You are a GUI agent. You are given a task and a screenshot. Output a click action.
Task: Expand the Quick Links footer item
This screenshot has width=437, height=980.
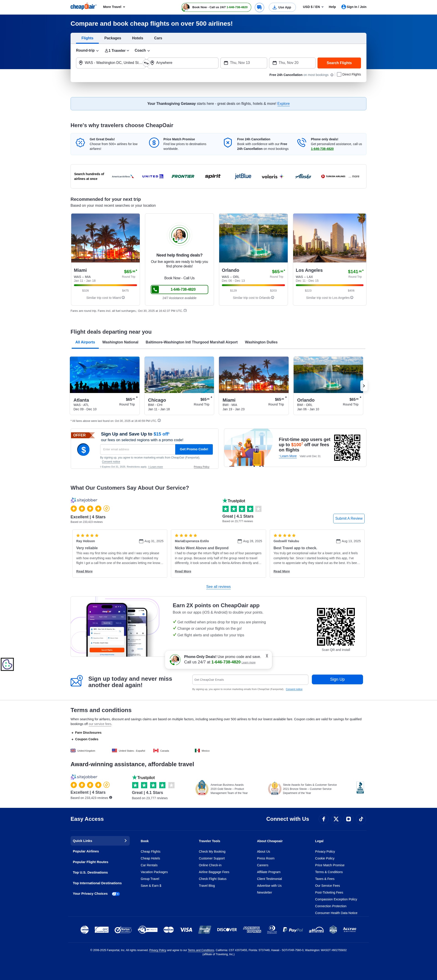(x=100, y=841)
